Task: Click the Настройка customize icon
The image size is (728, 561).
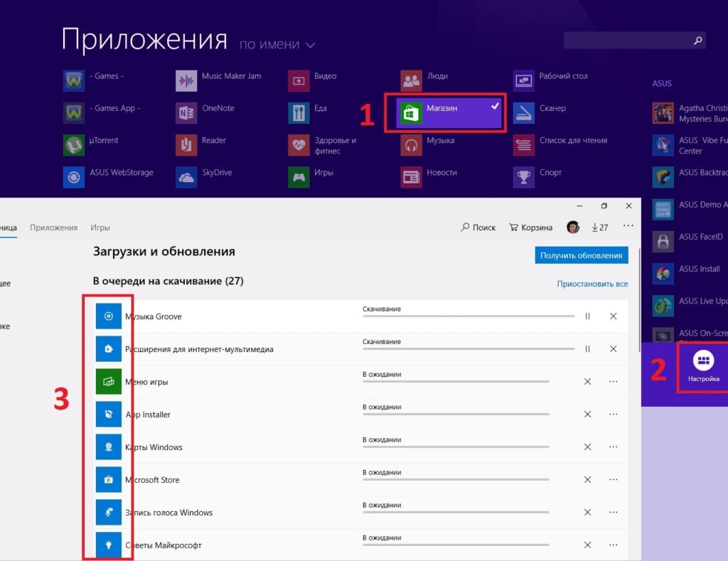Action: tap(703, 360)
